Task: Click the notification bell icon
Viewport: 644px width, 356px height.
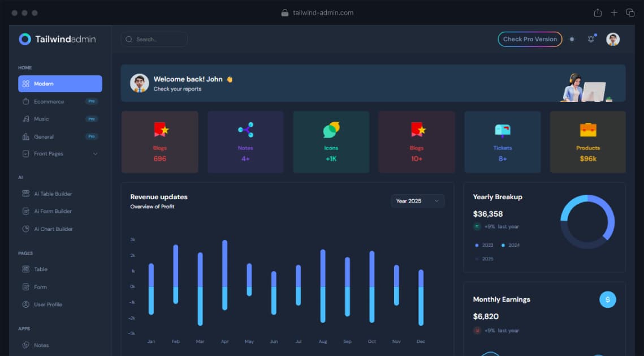Action: [591, 39]
